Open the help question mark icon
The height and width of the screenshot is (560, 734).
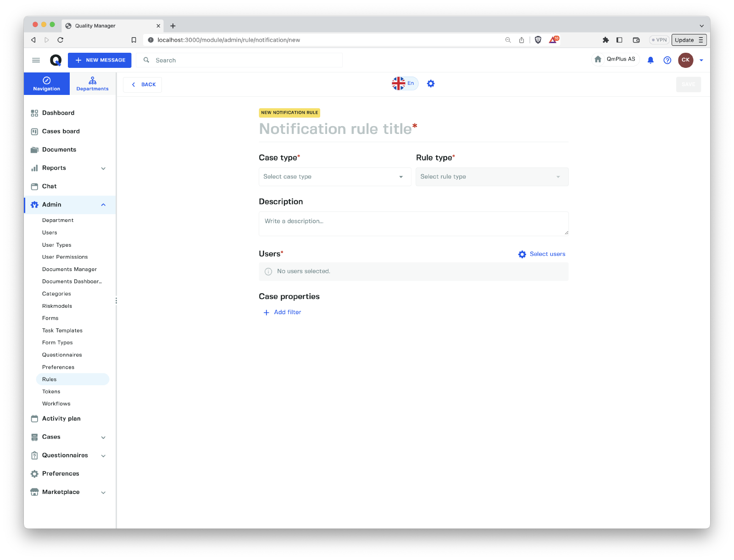[x=667, y=60]
